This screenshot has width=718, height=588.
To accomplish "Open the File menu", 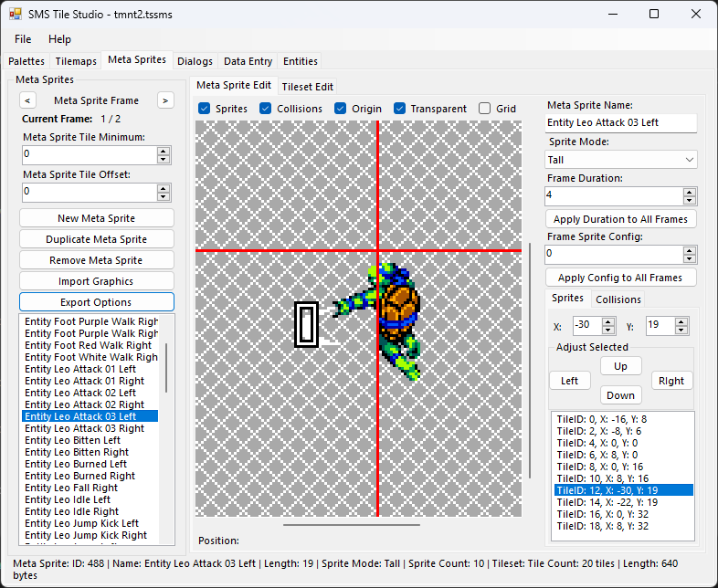I will (x=23, y=39).
